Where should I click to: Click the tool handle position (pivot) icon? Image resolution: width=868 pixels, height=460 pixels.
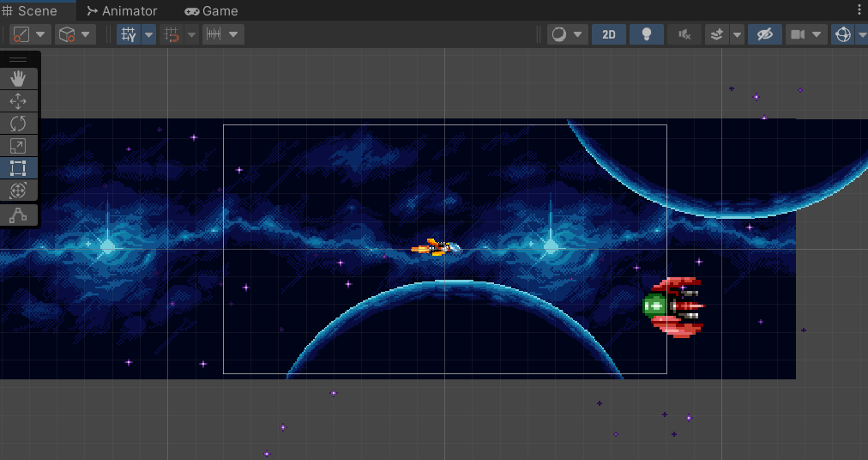21,34
